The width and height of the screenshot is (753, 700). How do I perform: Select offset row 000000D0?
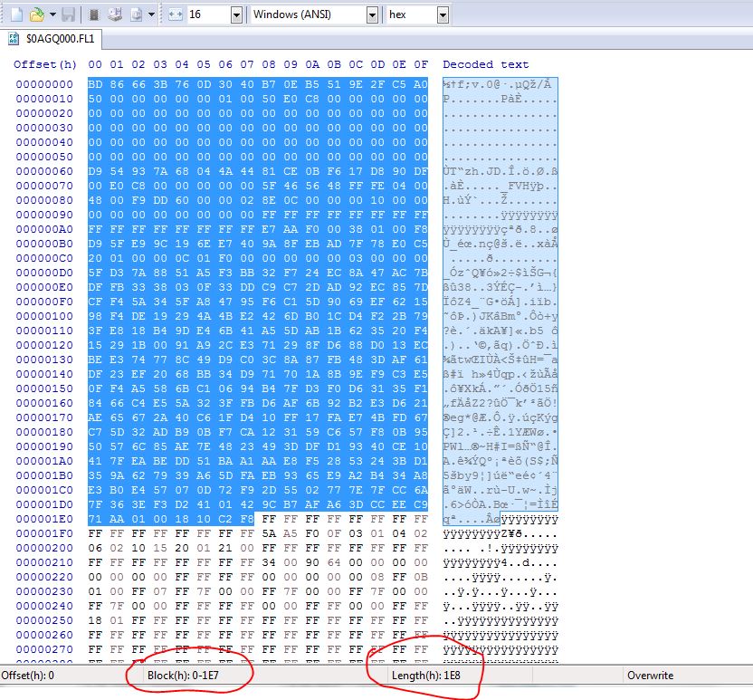coord(44,273)
